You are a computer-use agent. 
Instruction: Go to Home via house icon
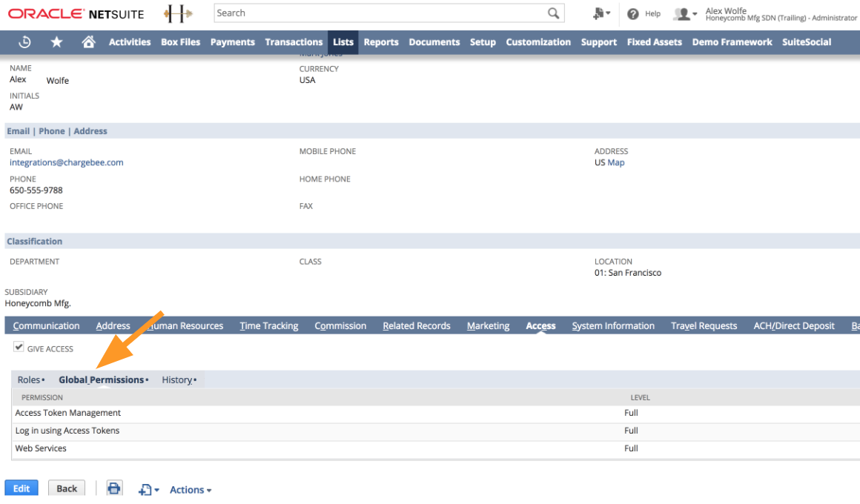(x=88, y=42)
